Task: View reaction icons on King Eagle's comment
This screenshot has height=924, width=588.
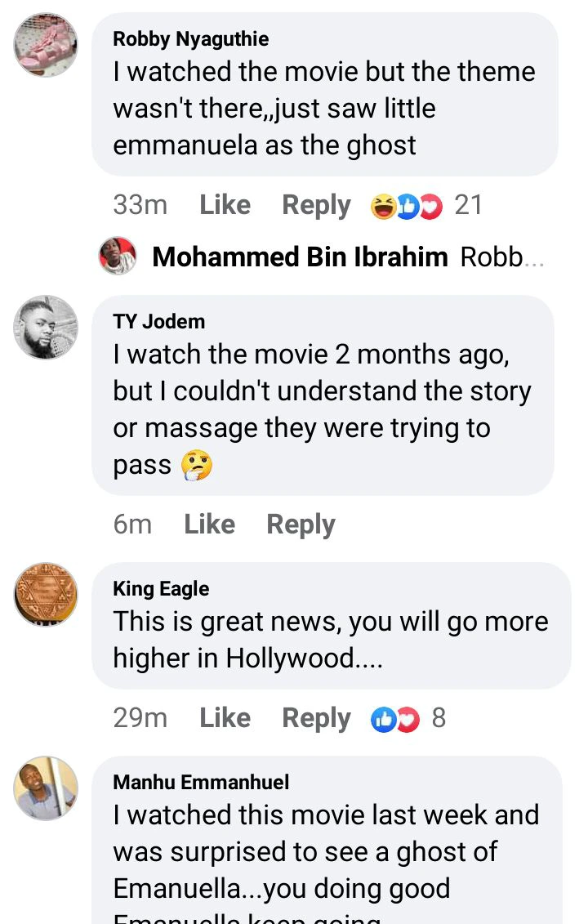Action: (394, 719)
